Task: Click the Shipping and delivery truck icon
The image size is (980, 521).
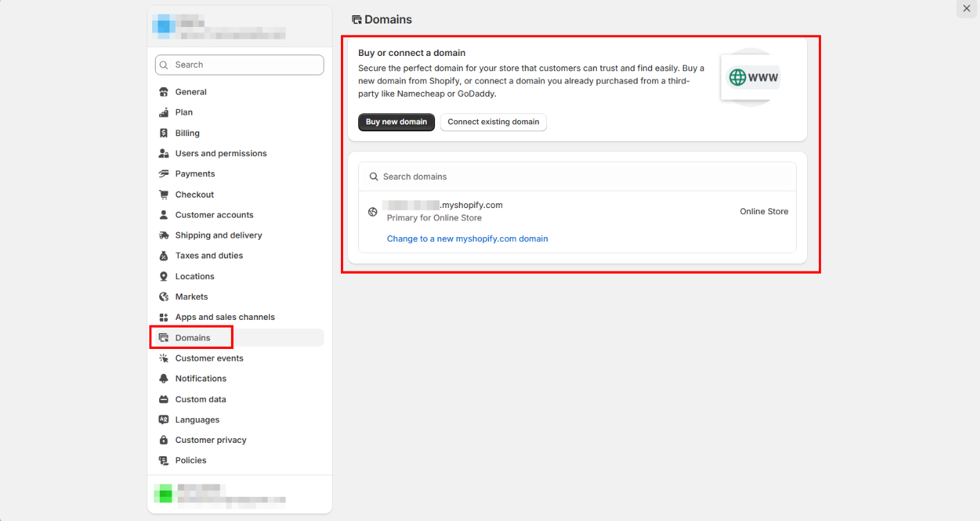Action: click(x=164, y=236)
